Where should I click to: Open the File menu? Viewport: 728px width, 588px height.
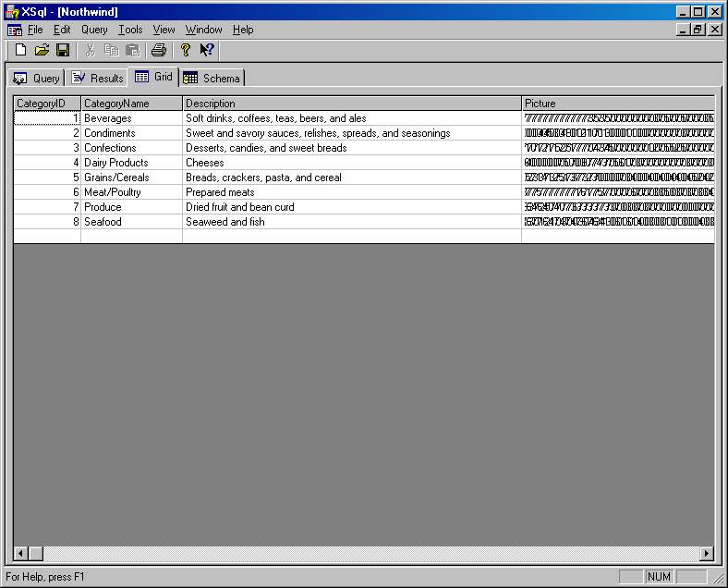pyautogui.click(x=35, y=30)
